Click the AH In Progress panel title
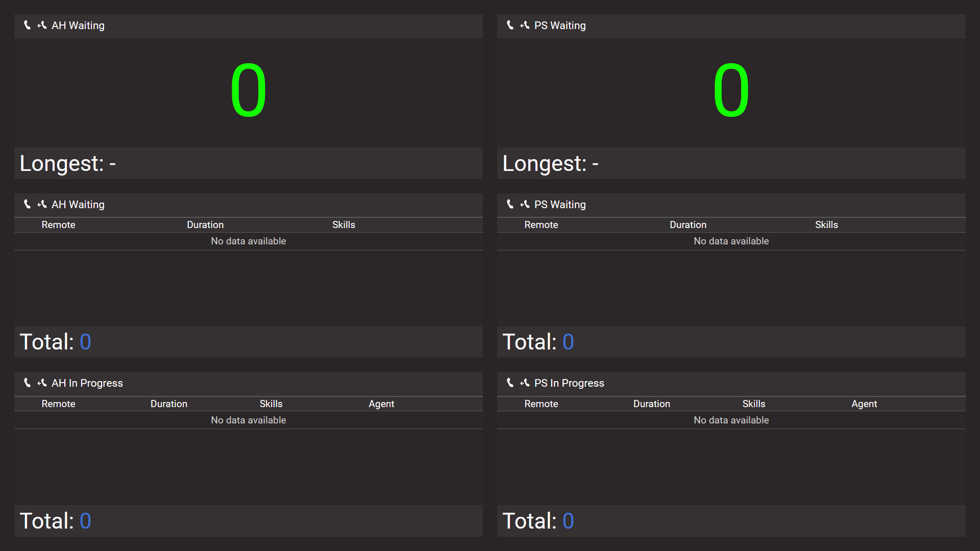This screenshot has width=980, height=551. (x=87, y=383)
